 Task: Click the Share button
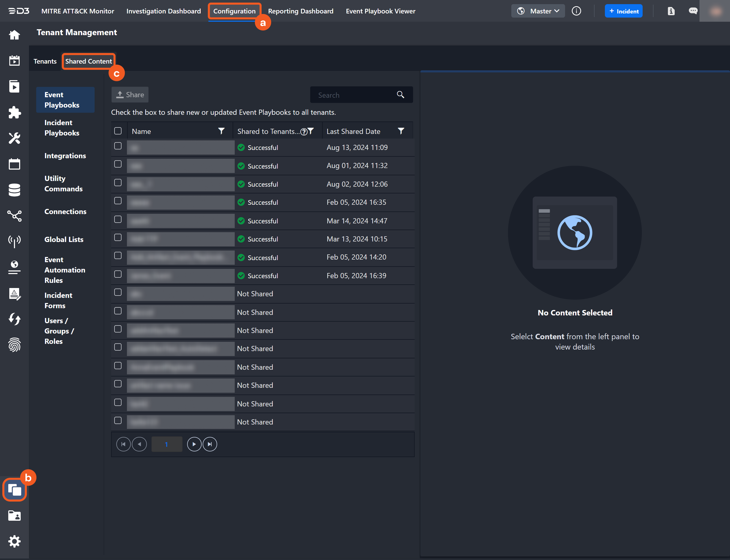click(x=130, y=95)
